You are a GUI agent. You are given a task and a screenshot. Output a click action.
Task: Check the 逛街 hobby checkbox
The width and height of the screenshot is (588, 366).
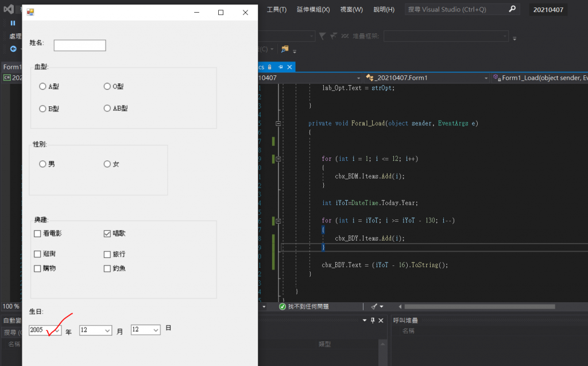pyautogui.click(x=37, y=254)
